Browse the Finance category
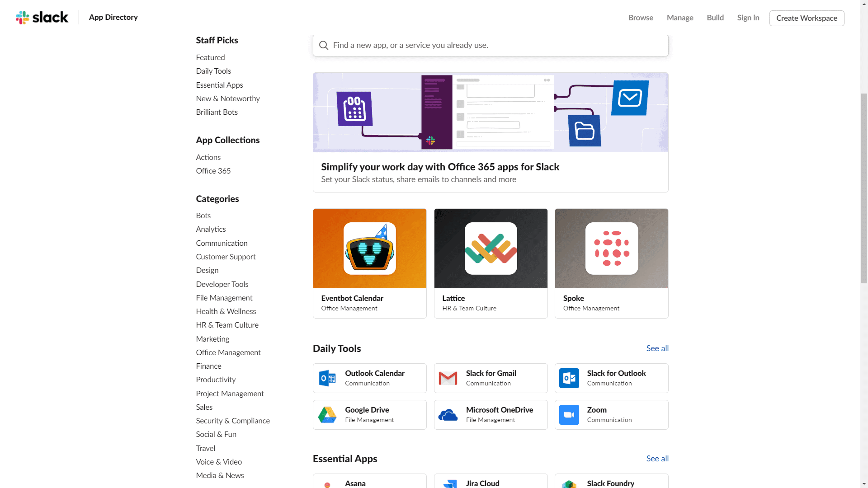The height and width of the screenshot is (488, 868). (x=208, y=366)
